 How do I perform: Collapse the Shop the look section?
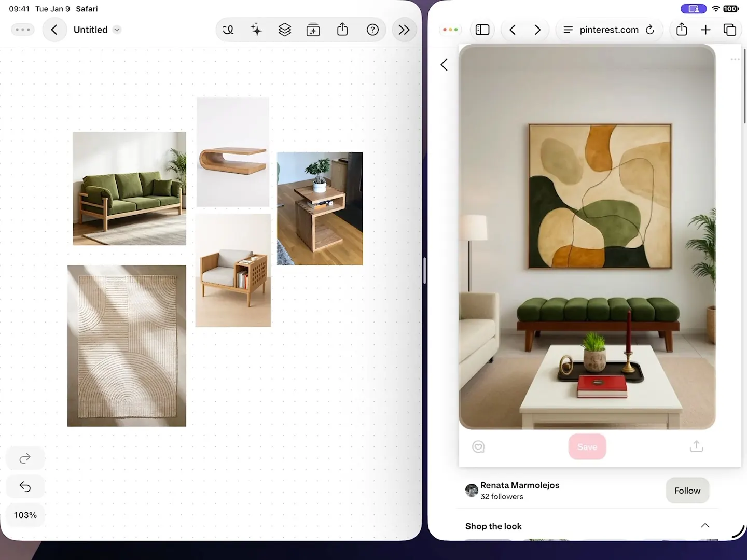tap(705, 525)
